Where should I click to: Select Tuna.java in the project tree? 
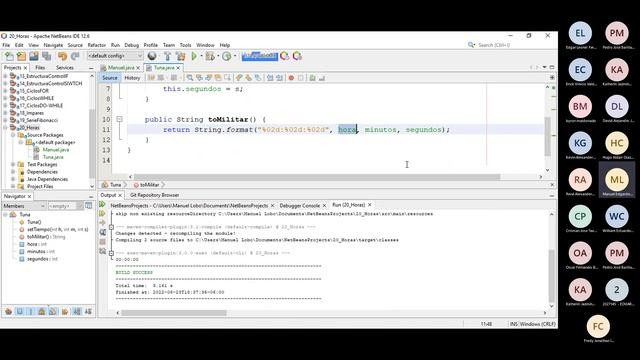pyautogui.click(x=53, y=157)
